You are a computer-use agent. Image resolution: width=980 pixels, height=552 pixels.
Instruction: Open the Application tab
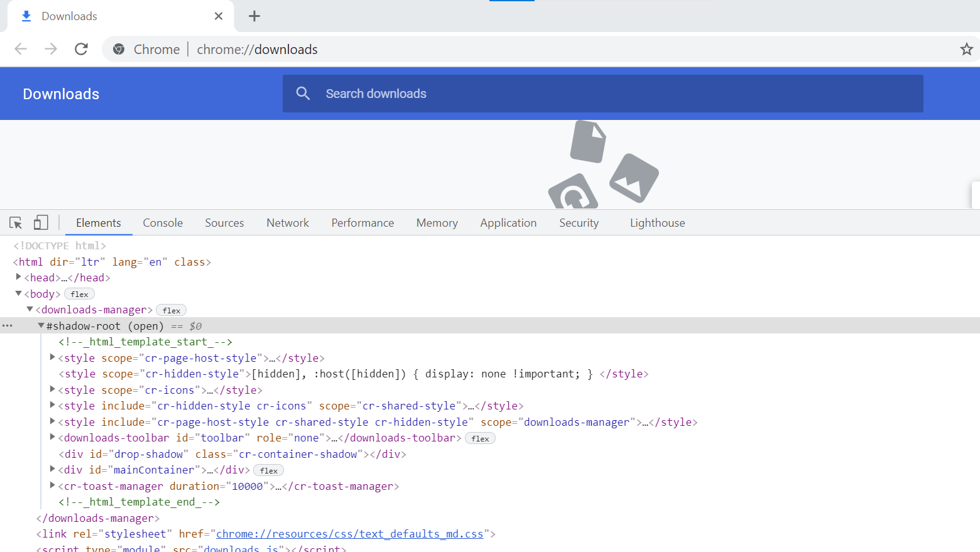(x=508, y=223)
